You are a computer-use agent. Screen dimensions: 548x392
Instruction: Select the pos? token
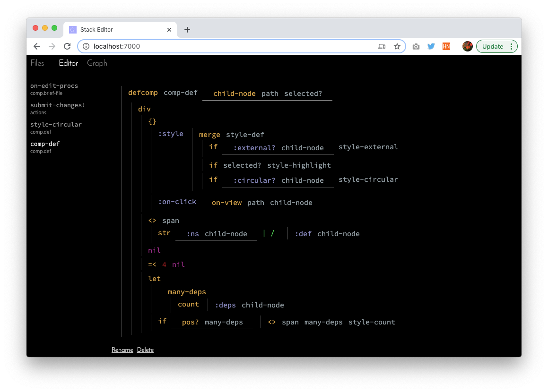[x=190, y=322]
